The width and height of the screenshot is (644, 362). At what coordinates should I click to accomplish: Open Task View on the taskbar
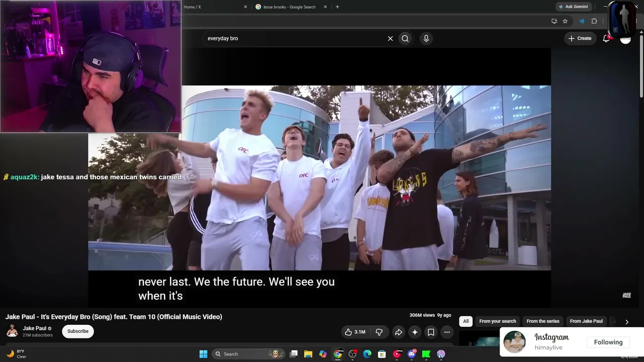294,354
